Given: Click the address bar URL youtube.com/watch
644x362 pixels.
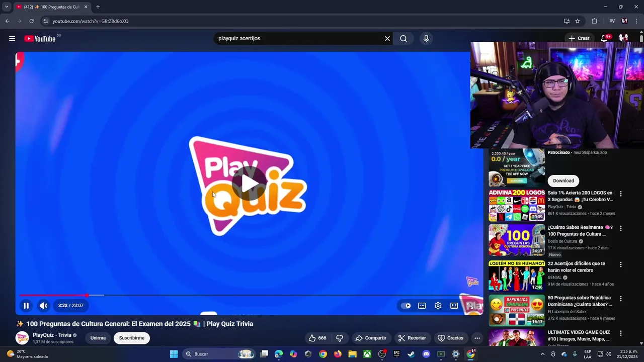Looking at the screenshot, I should tap(91, 21).
